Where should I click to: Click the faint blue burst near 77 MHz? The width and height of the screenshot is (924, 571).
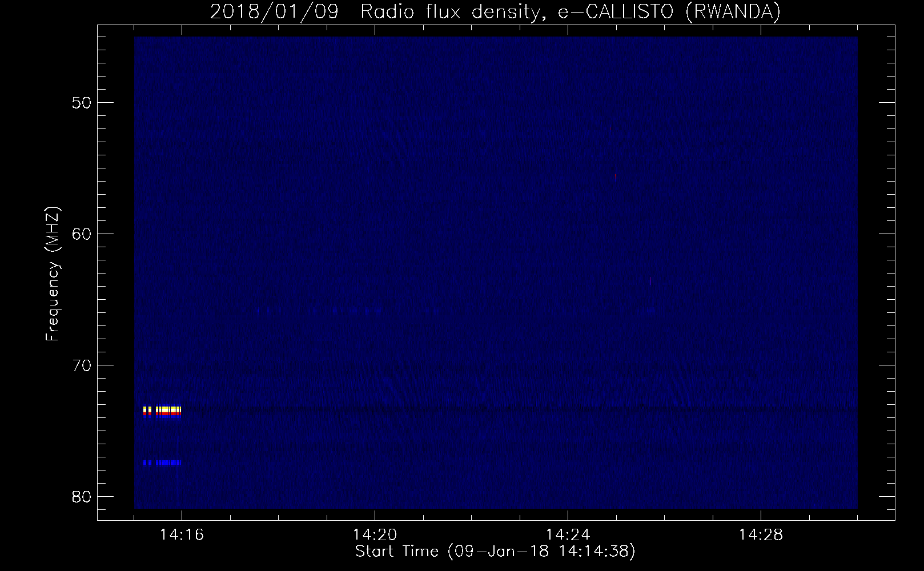[162, 463]
